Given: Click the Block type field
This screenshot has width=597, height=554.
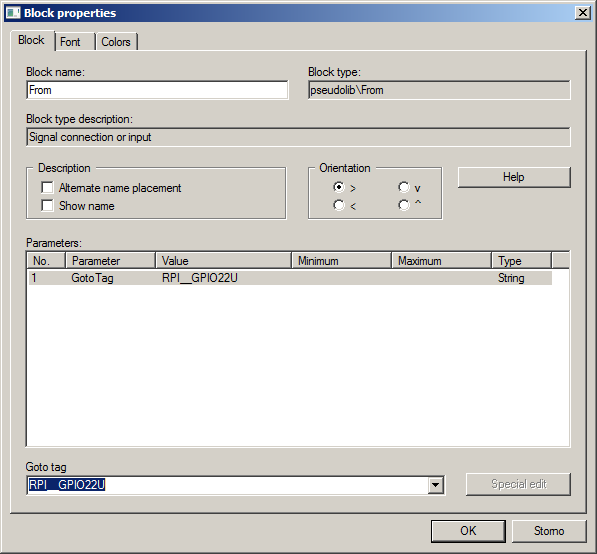Looking at the screenshot, I should pos(439,90).
